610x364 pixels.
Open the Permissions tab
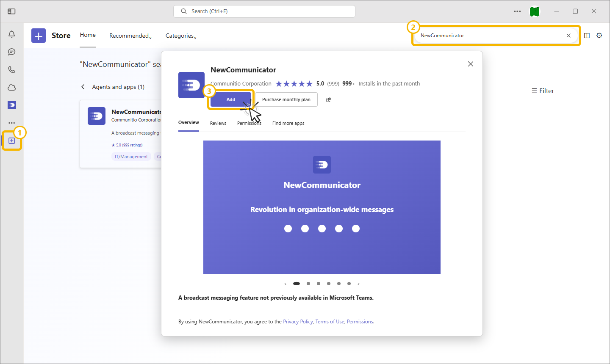coord(249,123)
